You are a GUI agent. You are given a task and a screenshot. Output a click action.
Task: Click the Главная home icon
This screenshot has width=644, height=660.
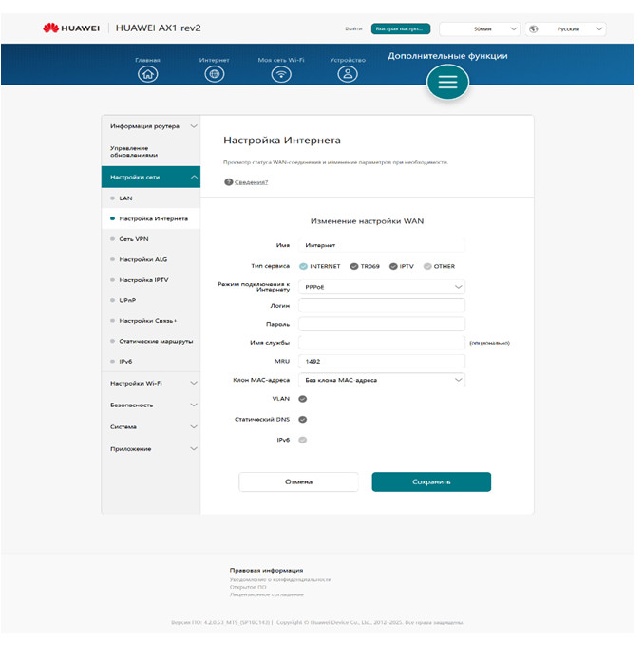147,74
